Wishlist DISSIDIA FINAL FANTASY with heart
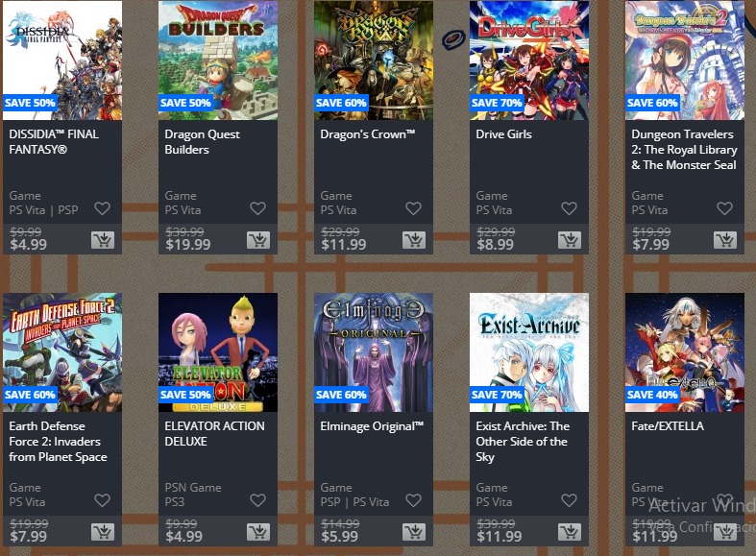Image resolution: width=756 pixels, height=556 pixels. pyautogui.click(x=102, y=208)
